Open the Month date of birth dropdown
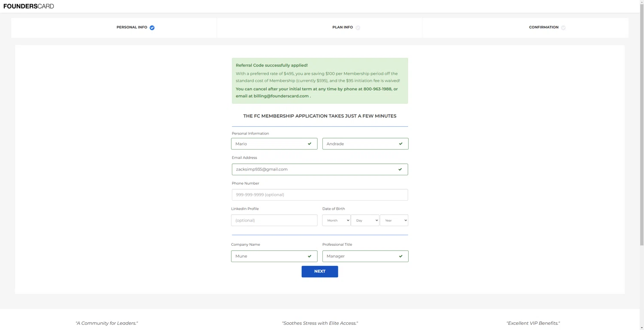644x330 pixels. coord(336,220)
